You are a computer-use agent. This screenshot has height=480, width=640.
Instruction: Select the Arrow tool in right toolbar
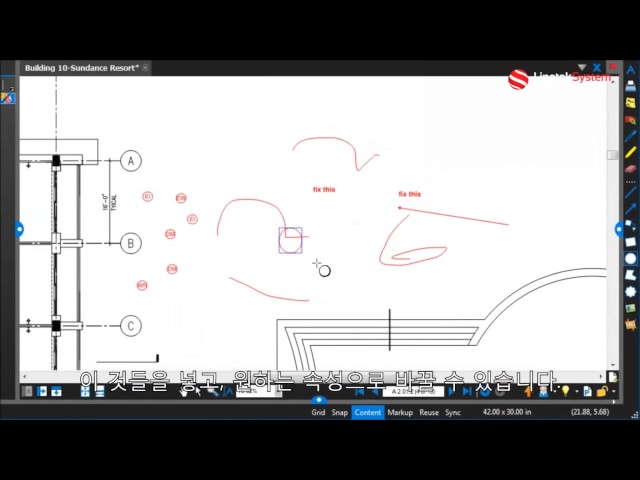coord(631,209)
